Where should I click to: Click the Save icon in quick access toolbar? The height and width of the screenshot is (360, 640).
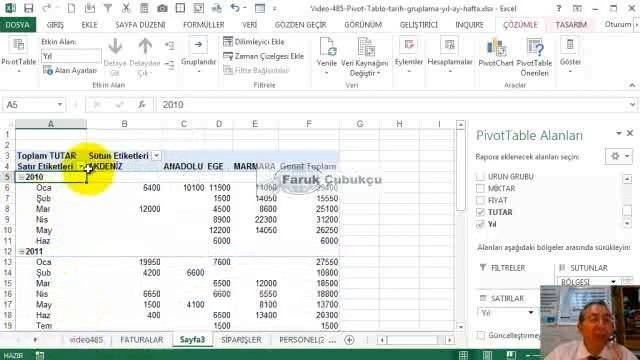pyautogui.click(x=28, y=8)
